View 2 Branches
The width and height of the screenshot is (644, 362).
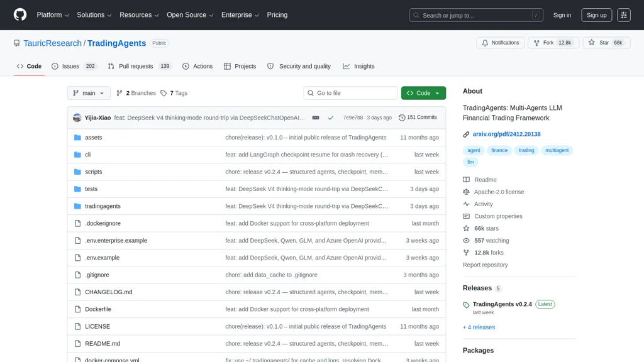point(136,93)
